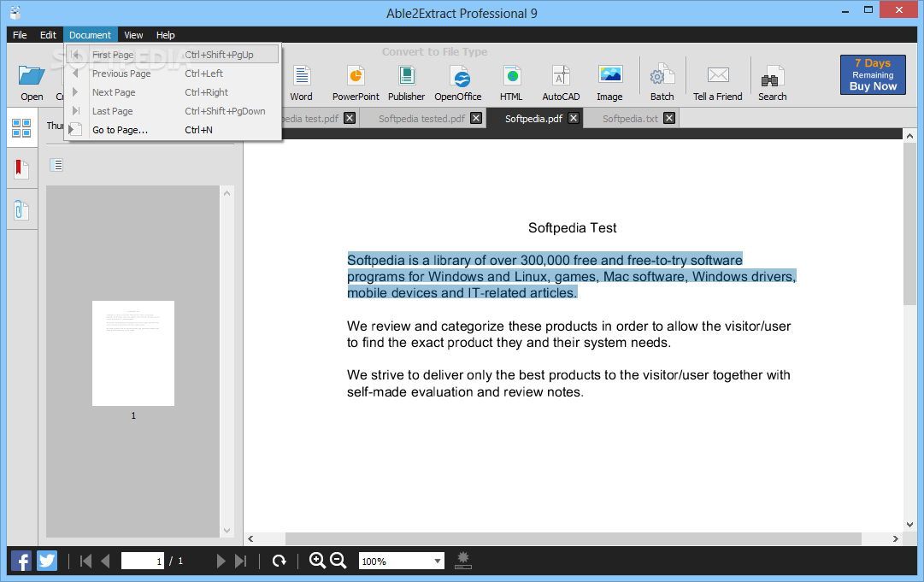Open Batch conversion tool
The width and height of the screenshot is (924, 582).
(662, 82)
